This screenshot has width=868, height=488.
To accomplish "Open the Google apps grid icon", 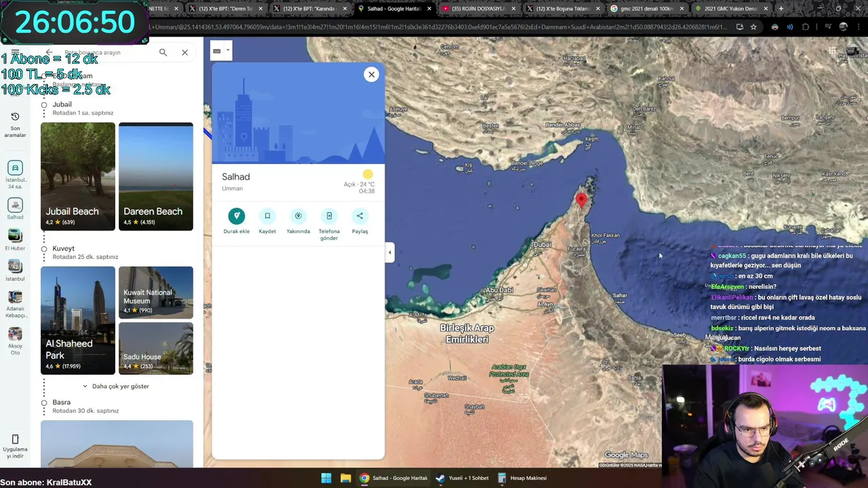I will click(833, 52).
